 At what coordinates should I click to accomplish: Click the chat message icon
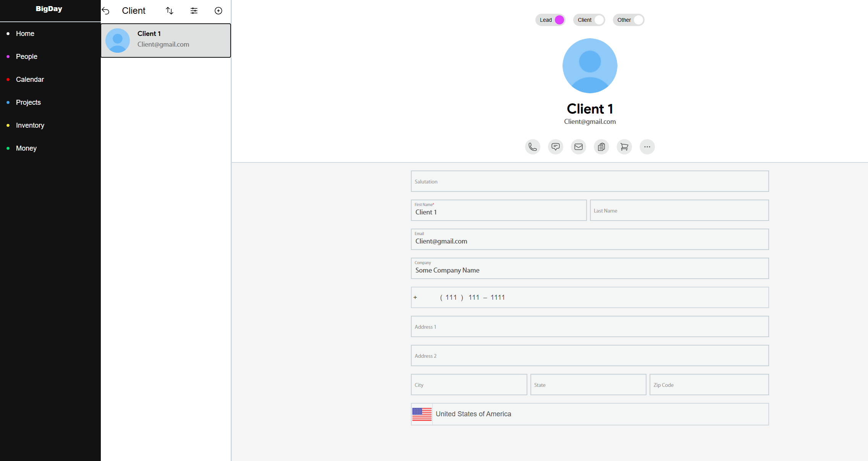tap(556, 147)
